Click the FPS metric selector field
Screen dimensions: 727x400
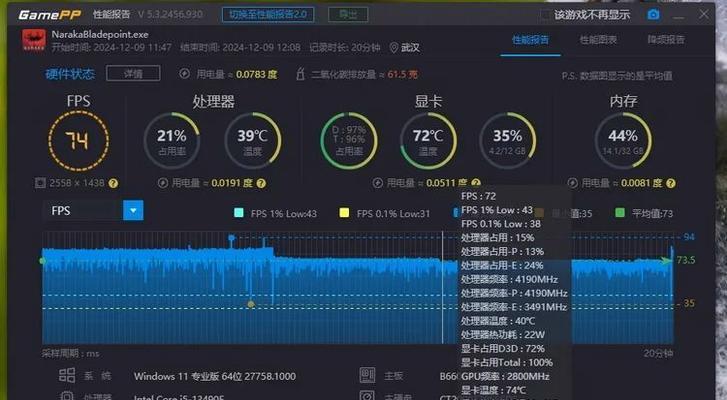[x=92, y=210]
